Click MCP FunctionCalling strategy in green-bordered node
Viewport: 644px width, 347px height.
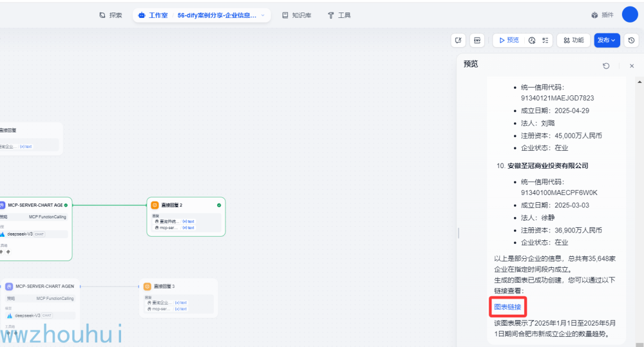(x=47, y=217)
